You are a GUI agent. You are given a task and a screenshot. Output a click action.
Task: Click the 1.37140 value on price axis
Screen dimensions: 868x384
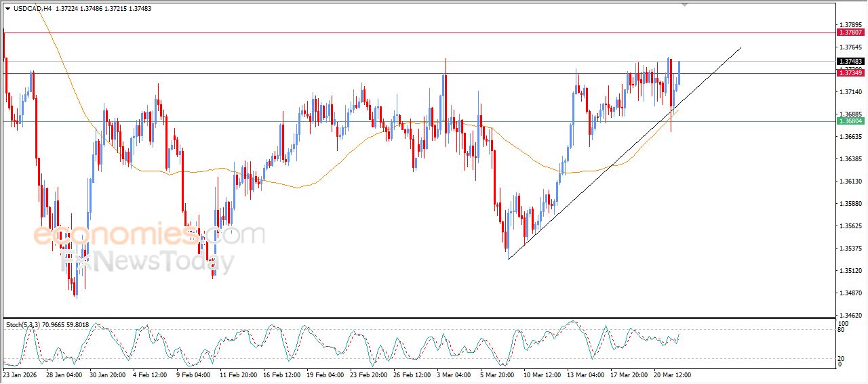pyautogui.click(x=850, y=91)
